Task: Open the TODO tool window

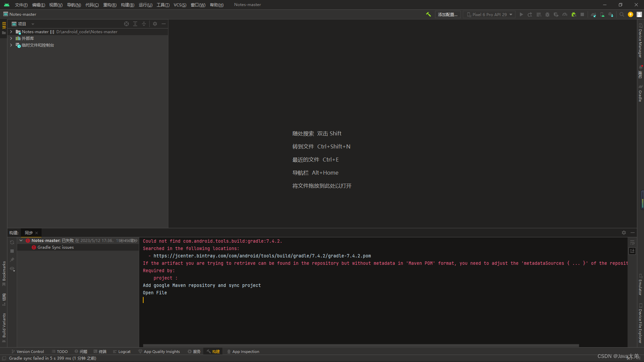Action: [x=60, y=352]
